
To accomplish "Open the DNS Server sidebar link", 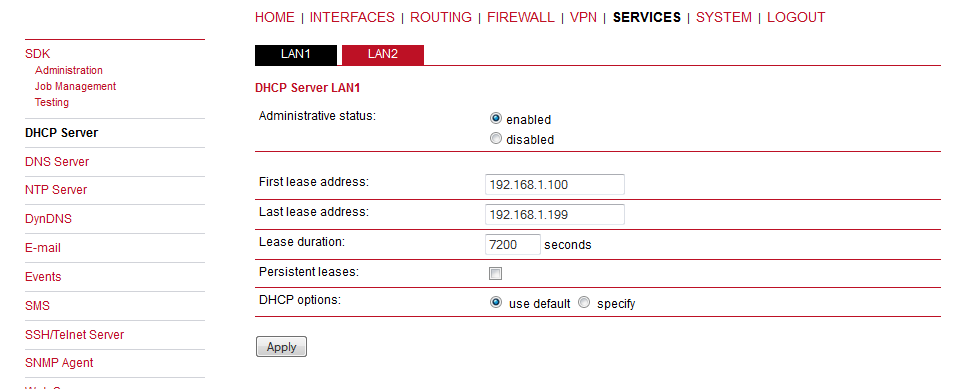I will pyautogui.click(x=57, y=162).
